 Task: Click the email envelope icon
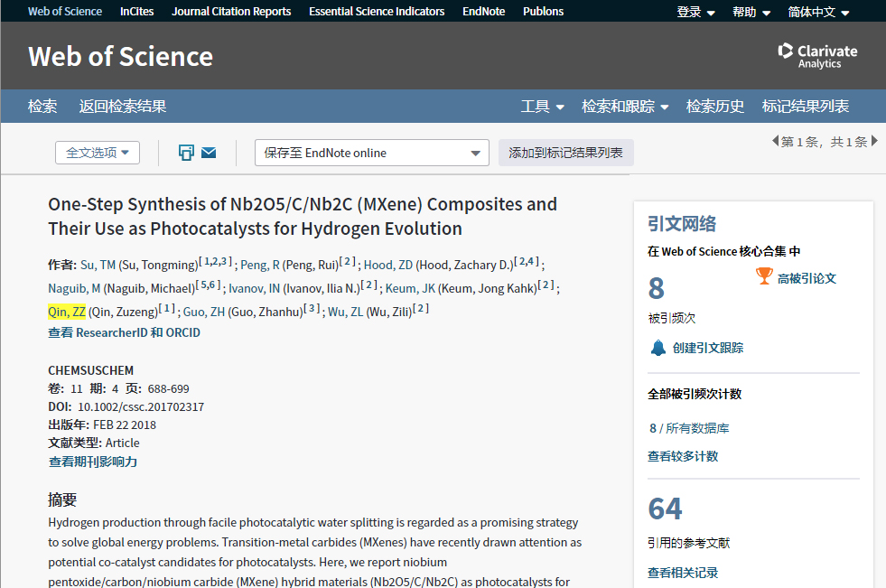(209, 153)
